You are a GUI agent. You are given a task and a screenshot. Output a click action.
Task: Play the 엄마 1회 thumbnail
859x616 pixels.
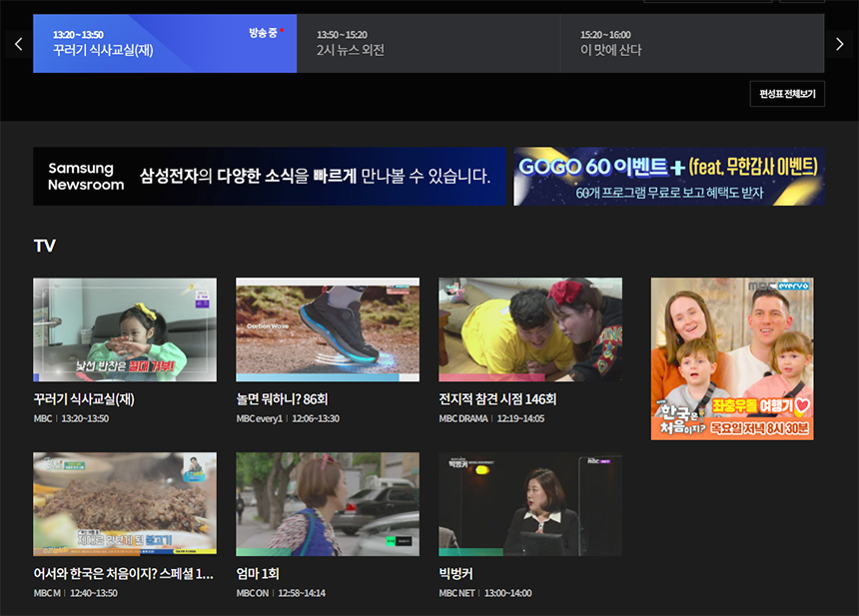coord(328,504)
